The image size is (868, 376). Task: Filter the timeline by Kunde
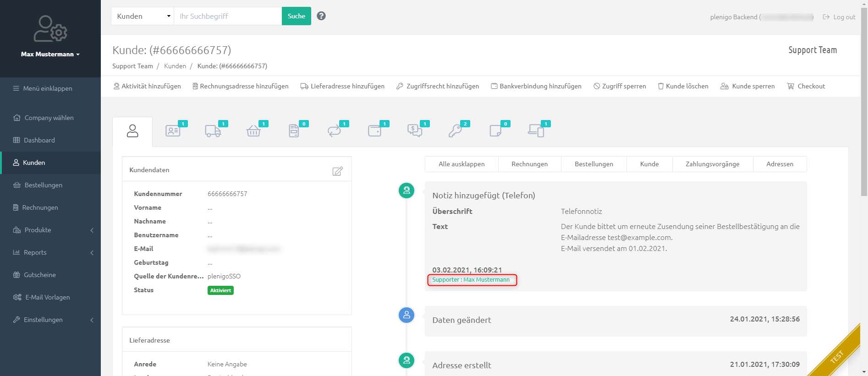[x=649, y=164]
